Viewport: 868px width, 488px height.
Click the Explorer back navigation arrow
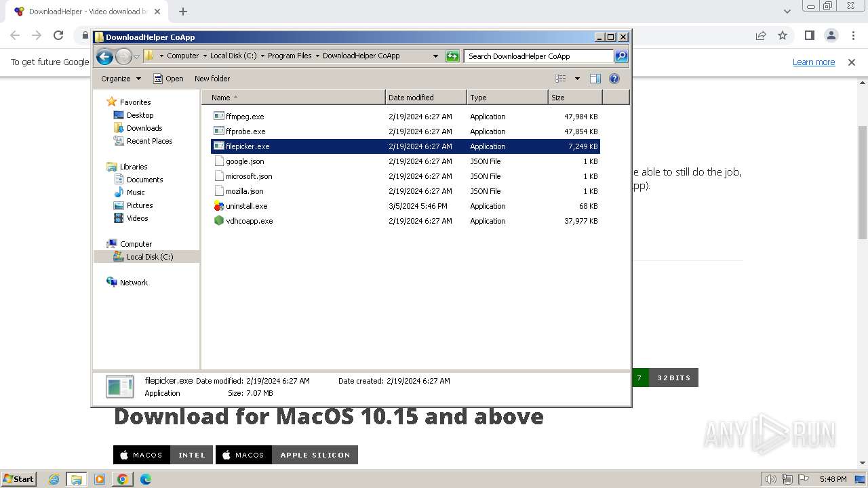[104, 56]
